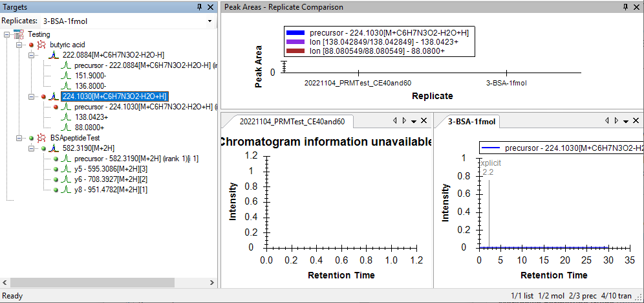Click the pin icon on Peak Areas panel
644x303 pixels.
tap(625, 6)
